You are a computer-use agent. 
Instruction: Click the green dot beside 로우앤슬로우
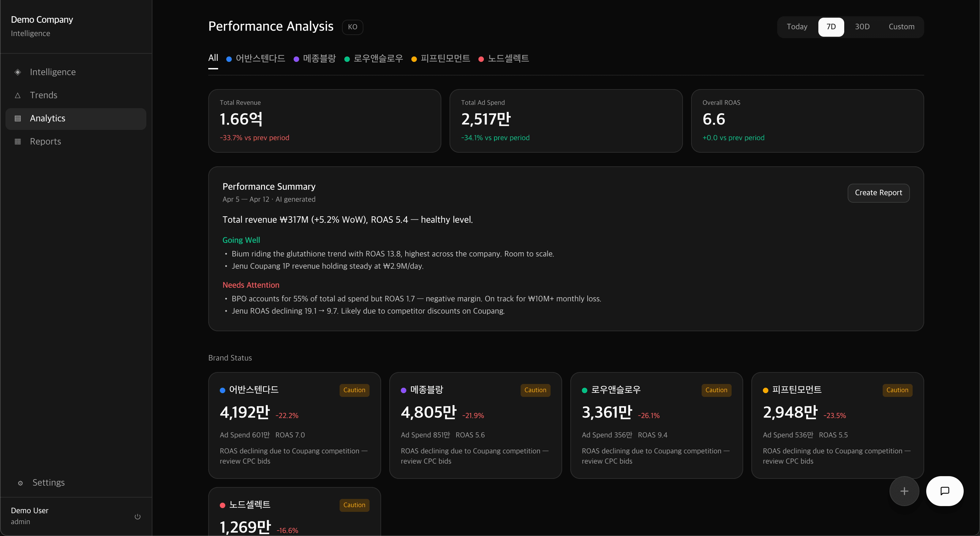pyautogui.click(x=584, y=390)
